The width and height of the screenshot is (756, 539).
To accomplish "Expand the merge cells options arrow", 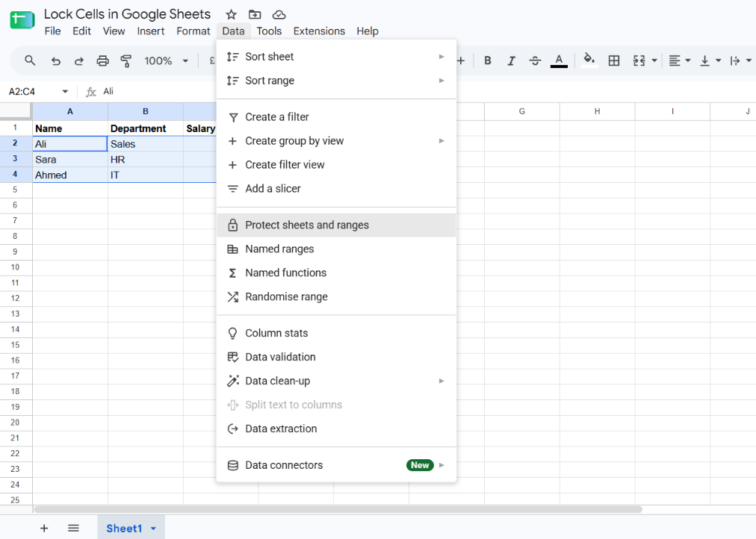I will click(x=654, y=60).
